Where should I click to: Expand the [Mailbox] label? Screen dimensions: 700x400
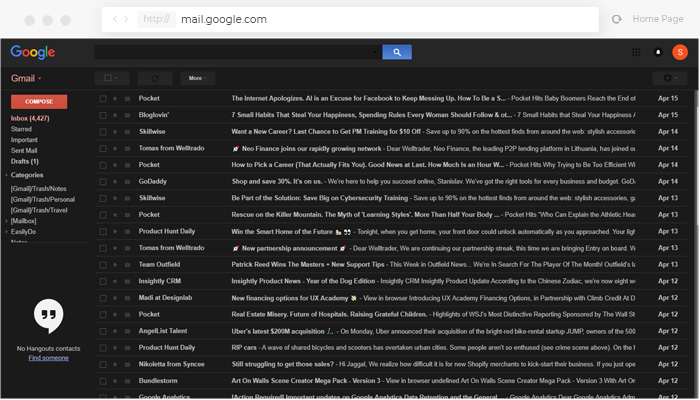pos(6,221)
